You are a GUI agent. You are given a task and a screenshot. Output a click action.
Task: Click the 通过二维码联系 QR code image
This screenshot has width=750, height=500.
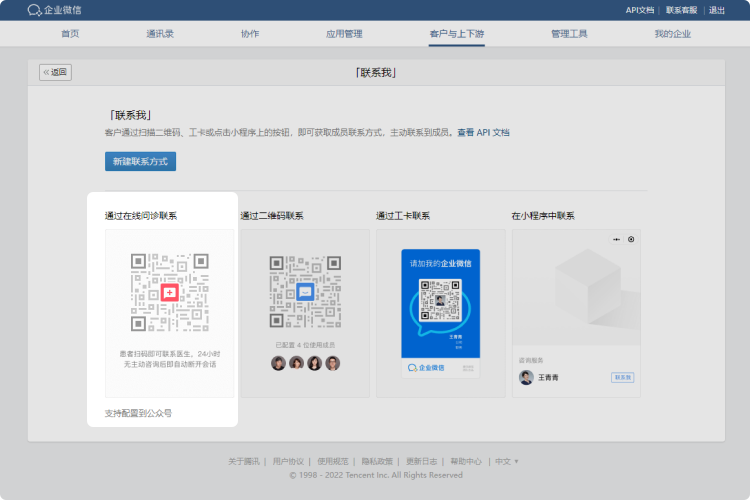(x=305, y=291)
